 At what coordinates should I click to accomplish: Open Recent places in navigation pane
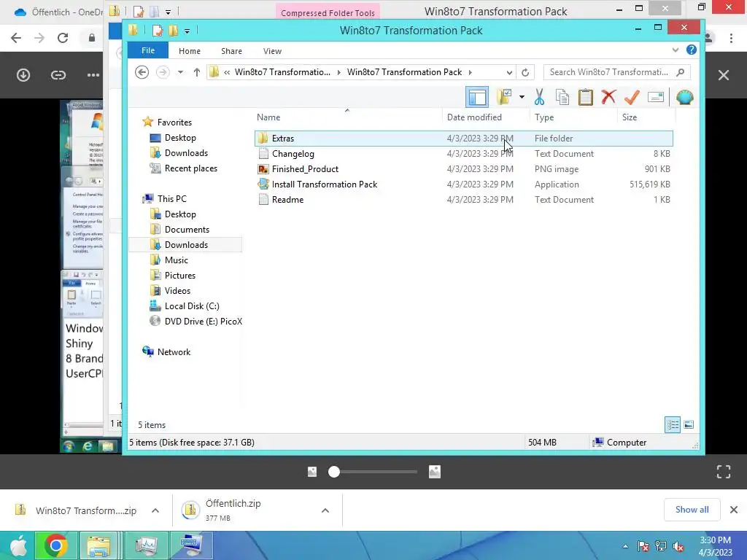click(190, 168)
